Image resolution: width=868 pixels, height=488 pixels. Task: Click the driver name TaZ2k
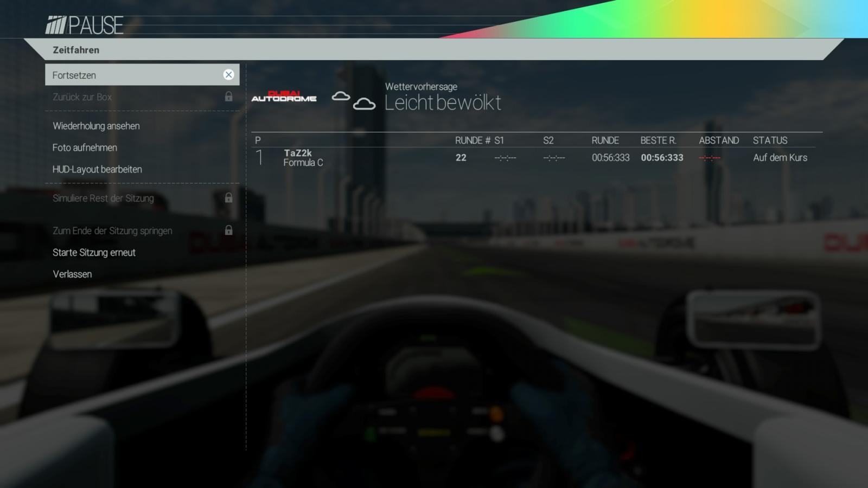(x=298, y=153)
